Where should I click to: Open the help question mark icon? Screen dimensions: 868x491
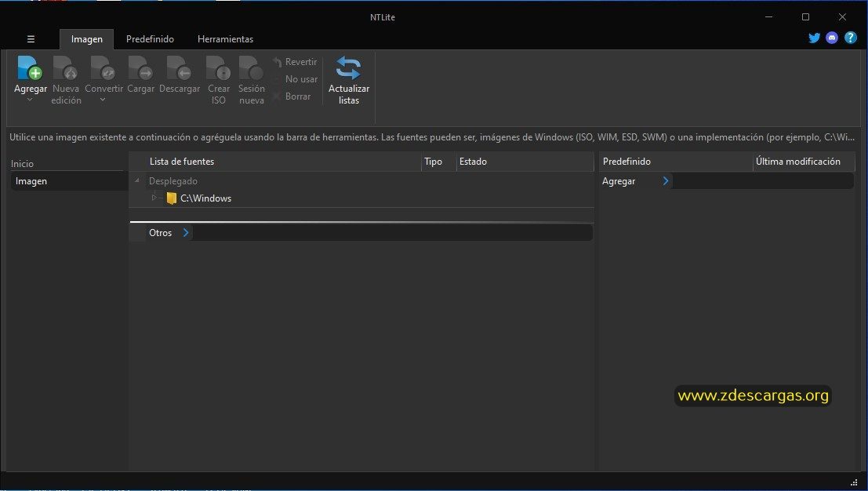(851, 38)
